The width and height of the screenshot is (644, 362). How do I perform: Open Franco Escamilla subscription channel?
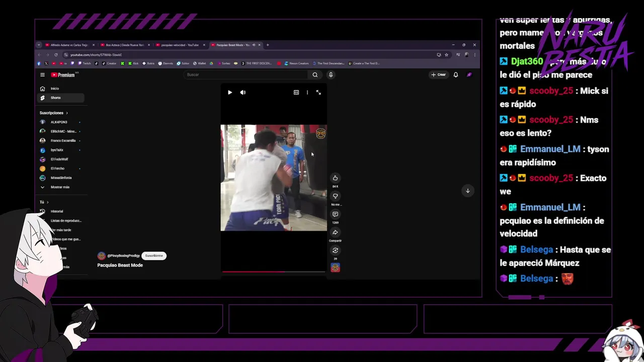(60, 141)
